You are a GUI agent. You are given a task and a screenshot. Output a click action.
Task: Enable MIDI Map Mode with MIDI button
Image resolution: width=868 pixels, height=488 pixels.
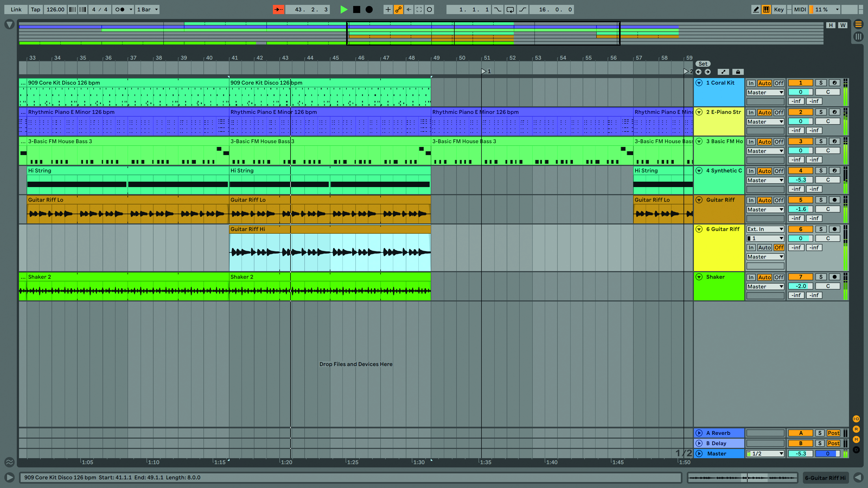click(x=800, y=9)
